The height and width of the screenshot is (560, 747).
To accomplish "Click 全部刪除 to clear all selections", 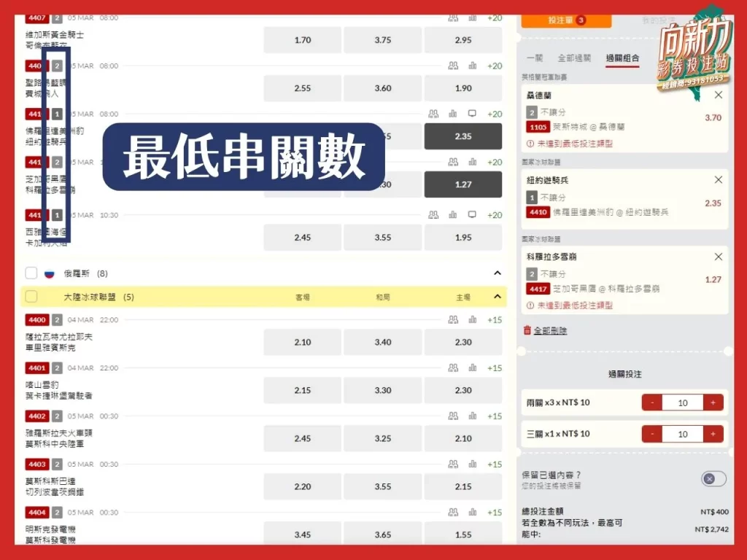I will [x=550, y=330].
